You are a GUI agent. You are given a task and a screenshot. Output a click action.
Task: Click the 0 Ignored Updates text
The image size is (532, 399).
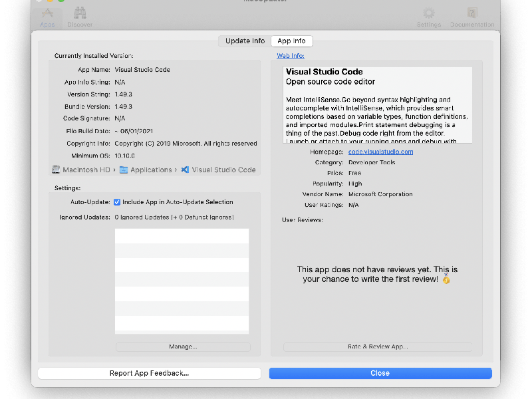point(174,217)
